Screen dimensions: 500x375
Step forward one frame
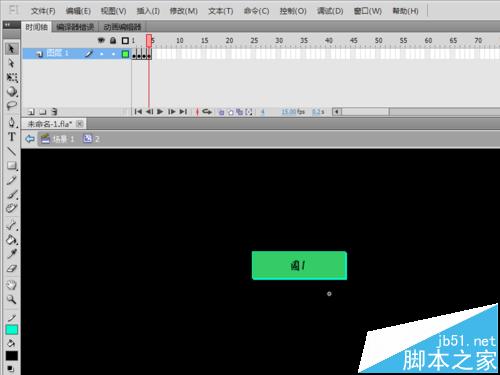point(172,111)
